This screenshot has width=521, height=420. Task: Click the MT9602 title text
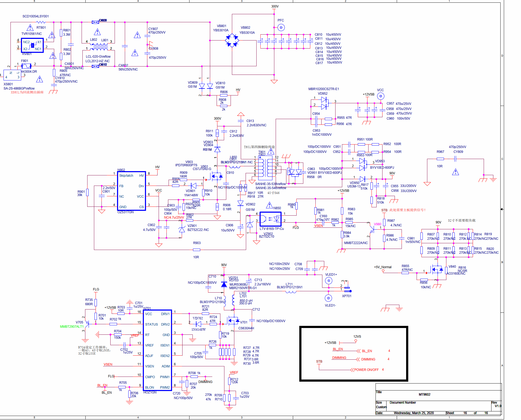pyautogui.click(x=424, y=395)
